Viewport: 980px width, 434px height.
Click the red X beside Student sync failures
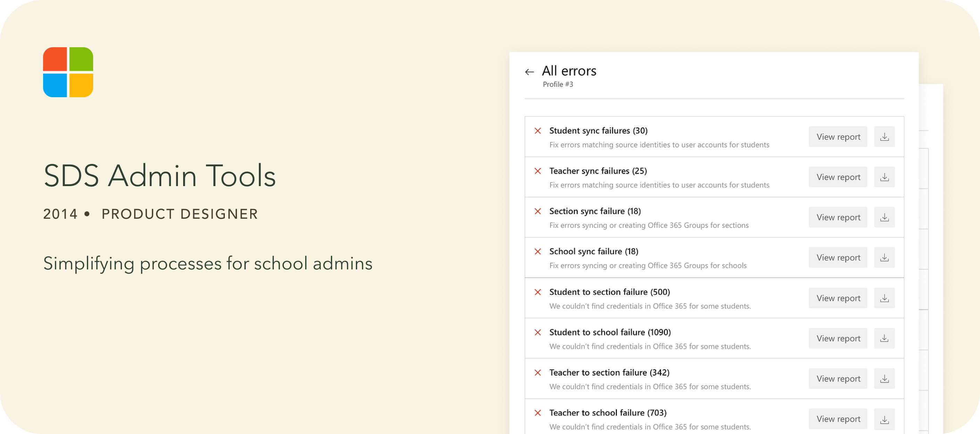[x=538, y=131]
